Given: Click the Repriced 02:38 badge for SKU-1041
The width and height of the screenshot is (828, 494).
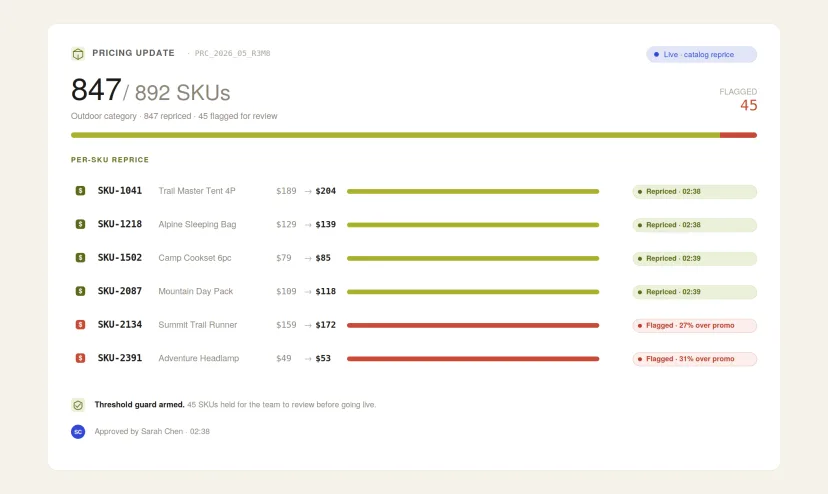Looking at the screenshot, I should [694, 192].
